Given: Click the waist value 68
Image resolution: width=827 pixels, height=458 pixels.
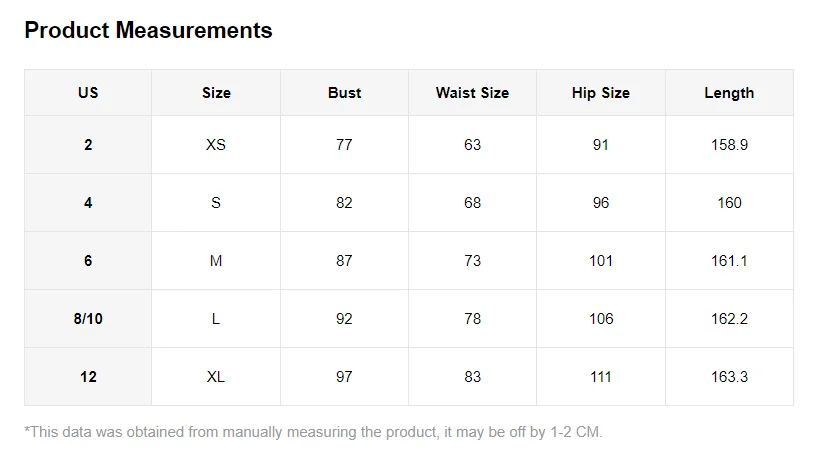Looking at the screenshot, I should (472, 203).
